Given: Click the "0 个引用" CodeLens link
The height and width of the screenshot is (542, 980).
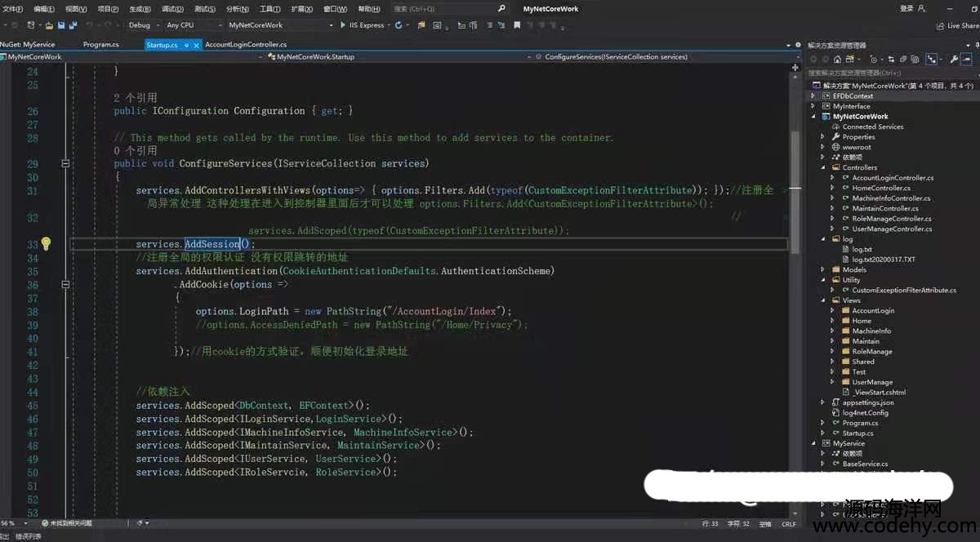Looking at the screenshot, I should point(136,151).
